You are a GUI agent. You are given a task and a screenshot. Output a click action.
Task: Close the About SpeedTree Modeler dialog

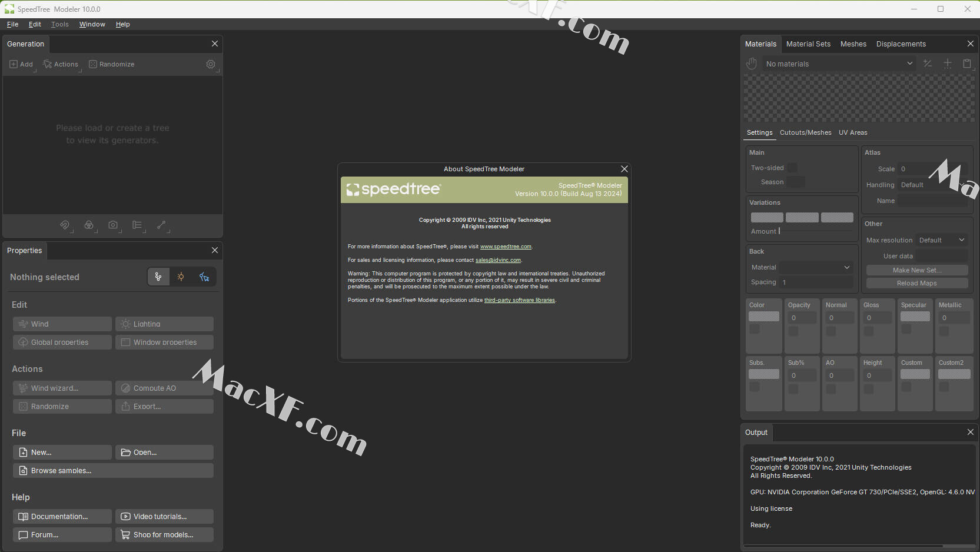pyautogui.click(x=624, y=169)
